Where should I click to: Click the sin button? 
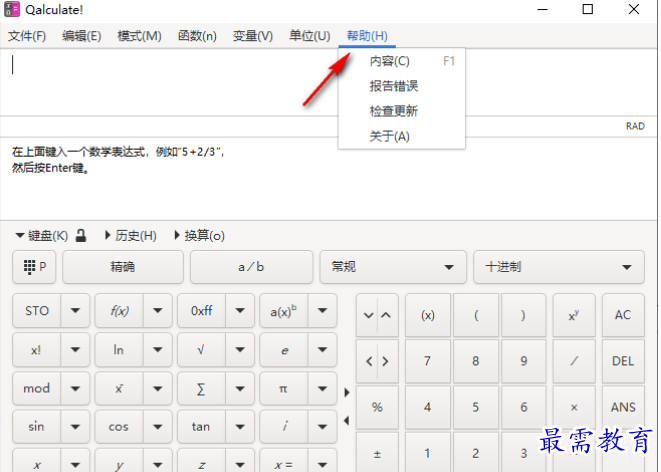click(x=37, y=426)
